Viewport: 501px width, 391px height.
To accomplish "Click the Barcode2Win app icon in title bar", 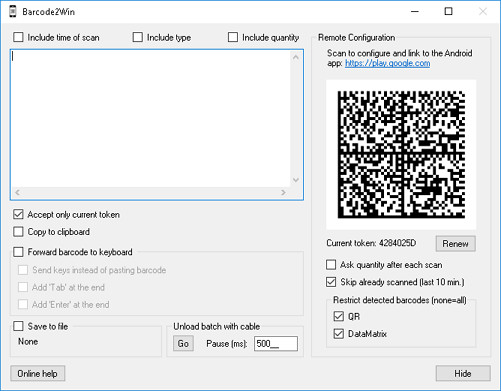I will (13, 12).
